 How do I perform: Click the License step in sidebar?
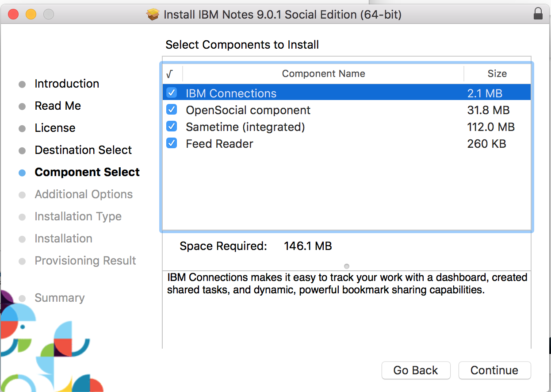pos(55,128)
